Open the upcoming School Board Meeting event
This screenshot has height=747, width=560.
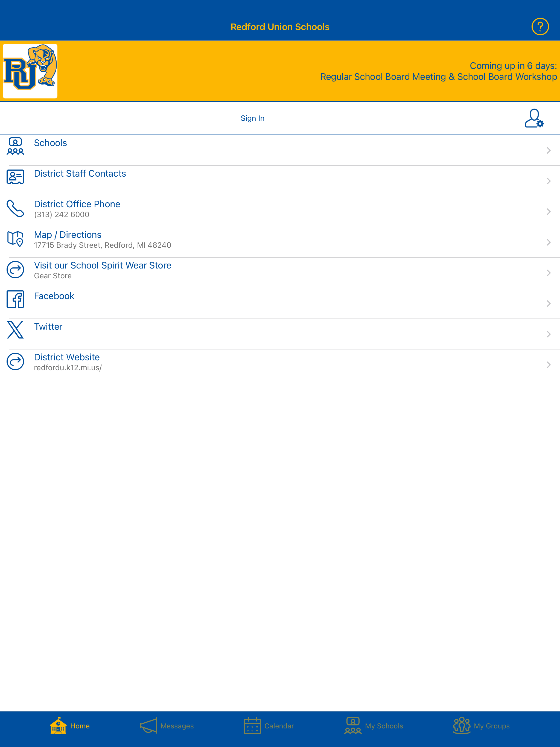click(438, 77)
